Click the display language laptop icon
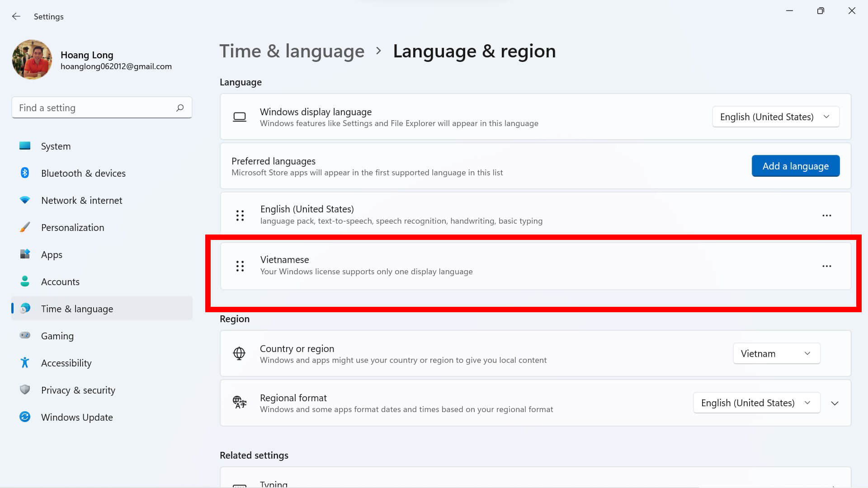868x488 pixels. tap(240, 117)
